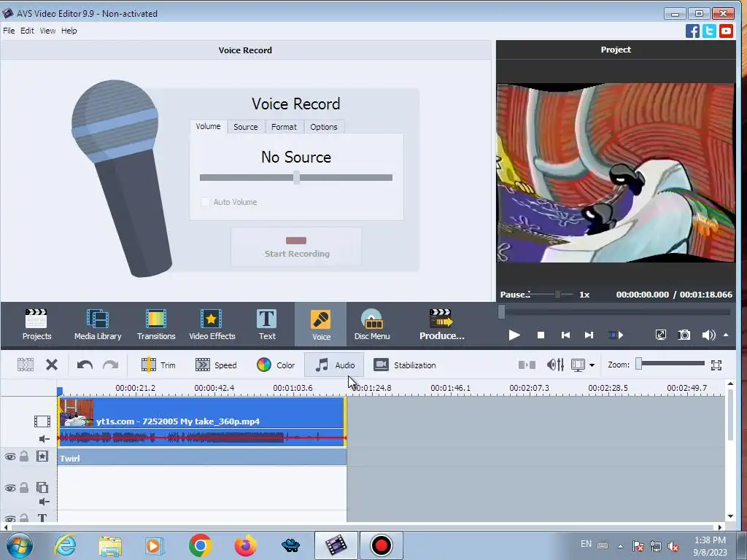Expand the timeline view dropdown arrow
This screenshot has width=747, height=560.
click(592, 365)
